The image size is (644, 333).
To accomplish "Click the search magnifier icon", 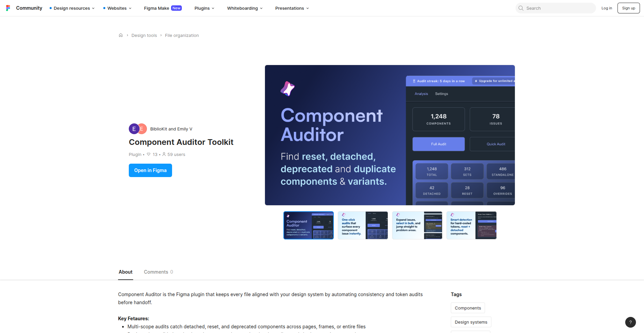I will pos(521,8).
